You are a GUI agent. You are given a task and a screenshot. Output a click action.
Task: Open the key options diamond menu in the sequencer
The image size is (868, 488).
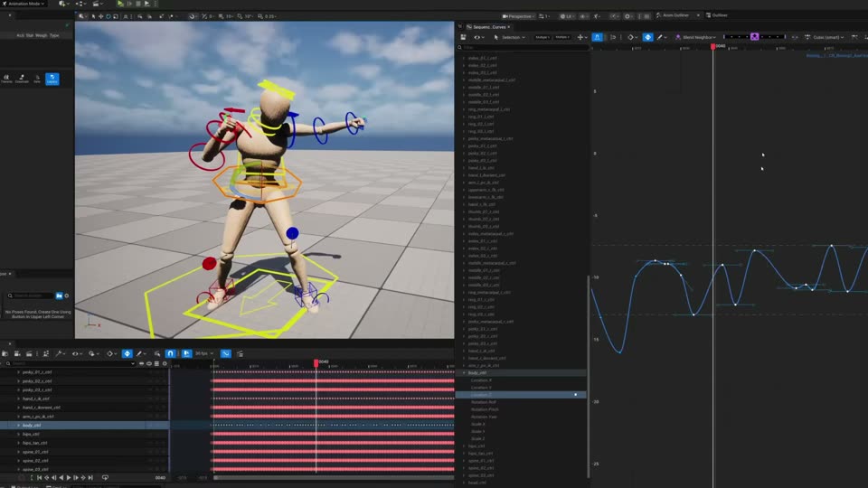pyautogui.click(x=111, y=353)
